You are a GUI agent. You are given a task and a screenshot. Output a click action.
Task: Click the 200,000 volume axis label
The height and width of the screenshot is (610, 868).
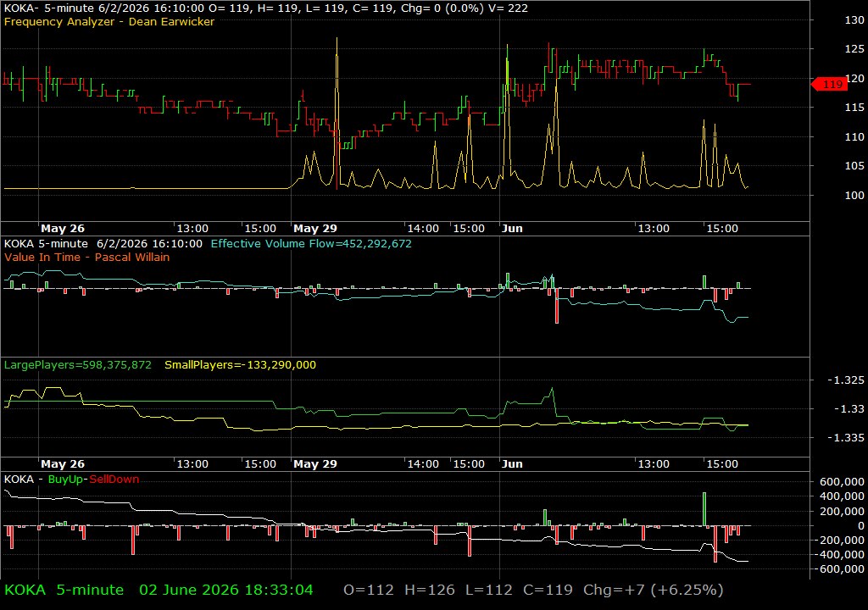coord(842,511)
